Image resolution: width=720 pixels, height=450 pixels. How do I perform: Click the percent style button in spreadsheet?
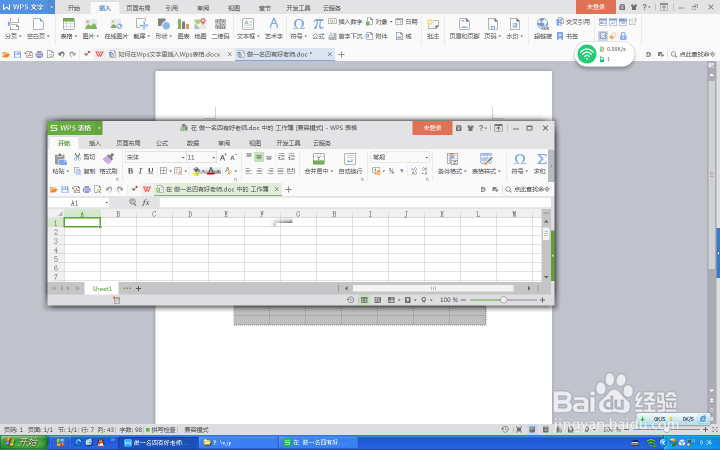(391, 171)
